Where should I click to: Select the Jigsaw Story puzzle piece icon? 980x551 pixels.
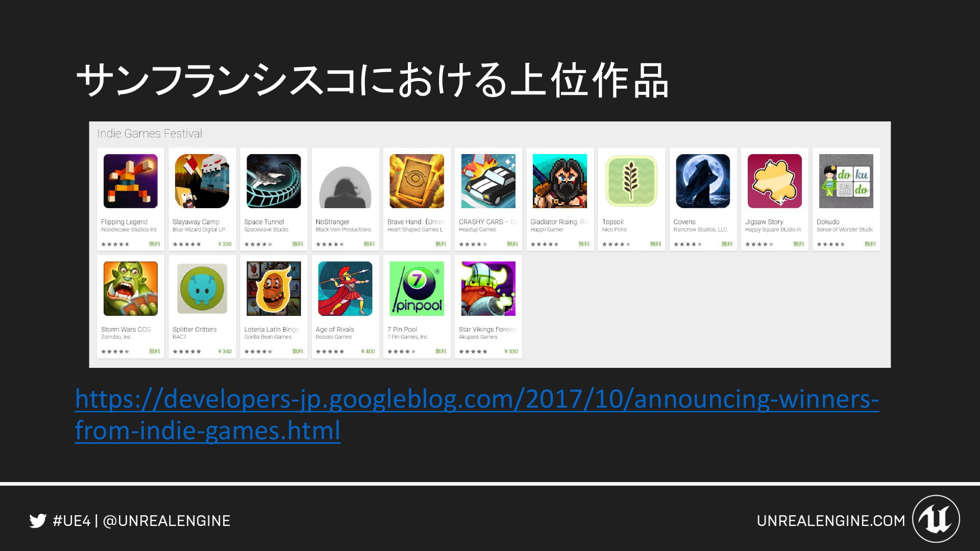(775, 181)
